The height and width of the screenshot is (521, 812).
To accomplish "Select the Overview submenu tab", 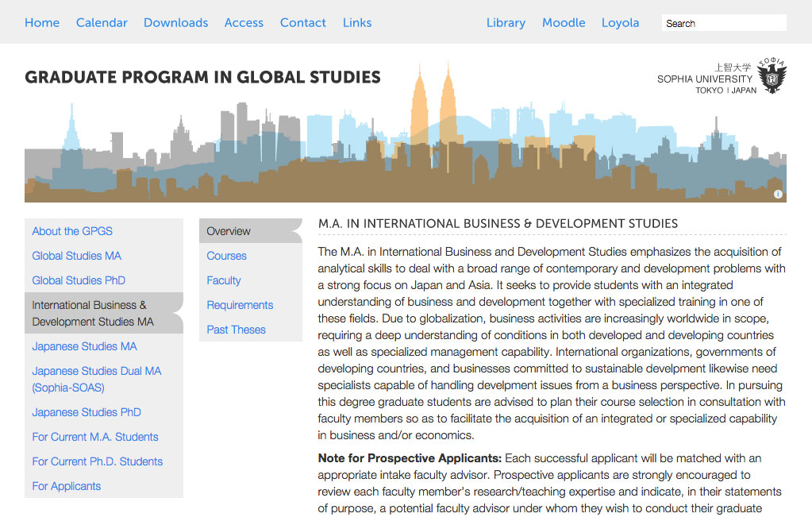I will pos(251,231).
